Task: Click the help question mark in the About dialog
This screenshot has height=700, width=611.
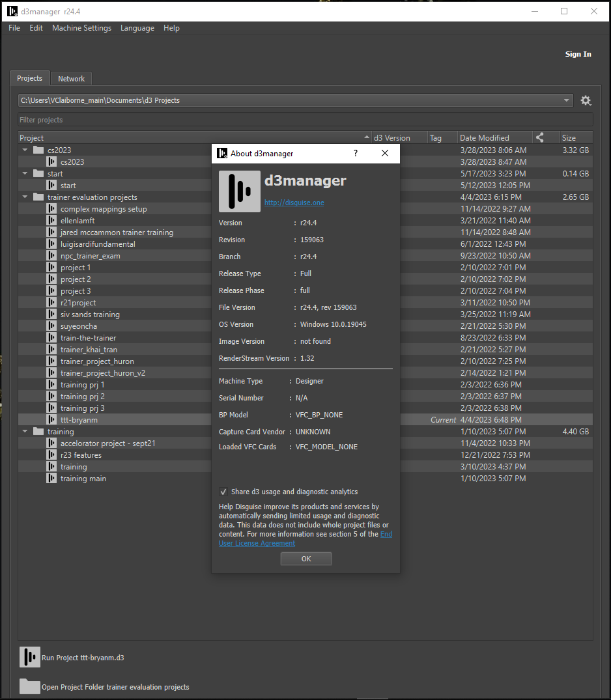Action: tap(355, 153)
